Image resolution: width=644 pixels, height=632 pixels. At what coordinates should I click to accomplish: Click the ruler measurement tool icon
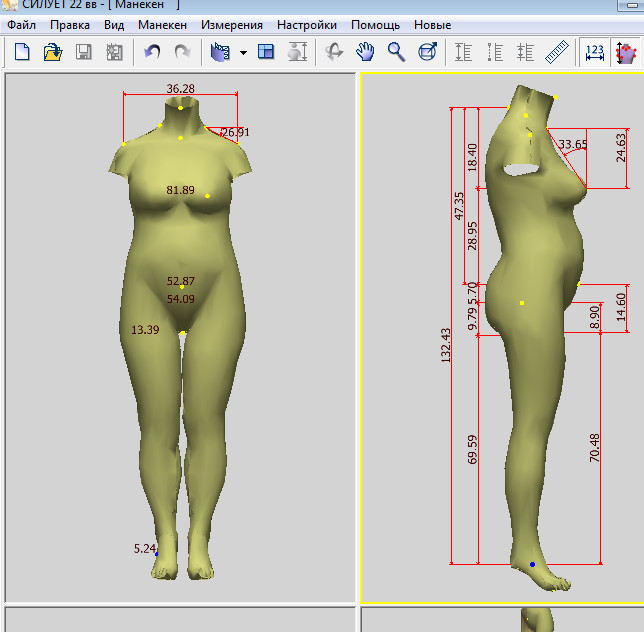(557, 52)
